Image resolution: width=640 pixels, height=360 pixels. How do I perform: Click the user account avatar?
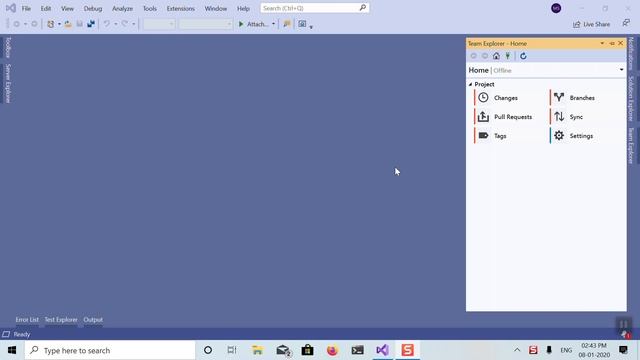pos(556,8)
